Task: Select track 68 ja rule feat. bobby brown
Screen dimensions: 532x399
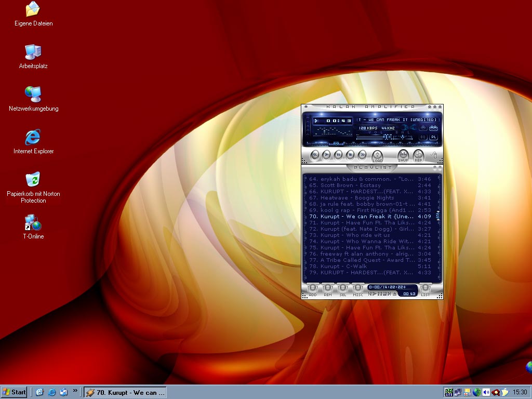Action: click(370, 204)
